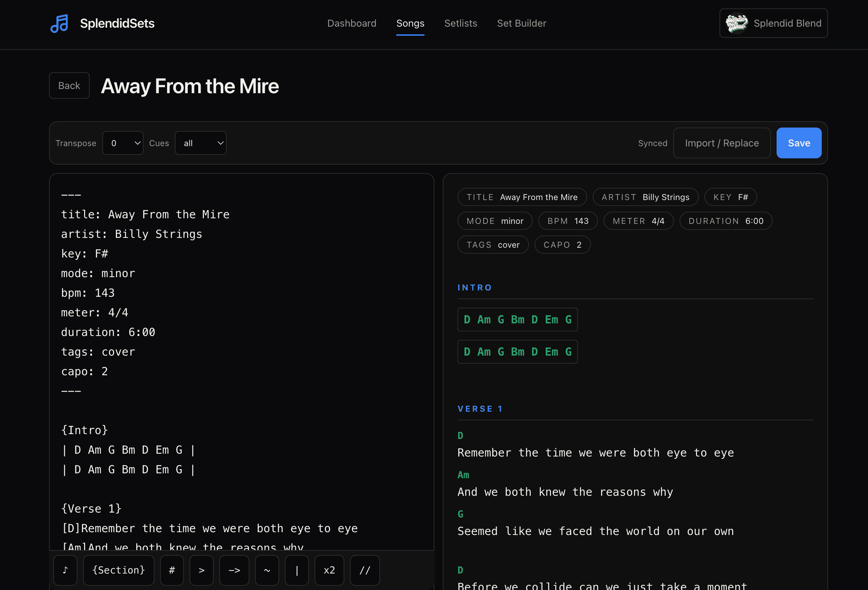
Task: Go to the Dashboard tab
Action: [x=352, y=23]
